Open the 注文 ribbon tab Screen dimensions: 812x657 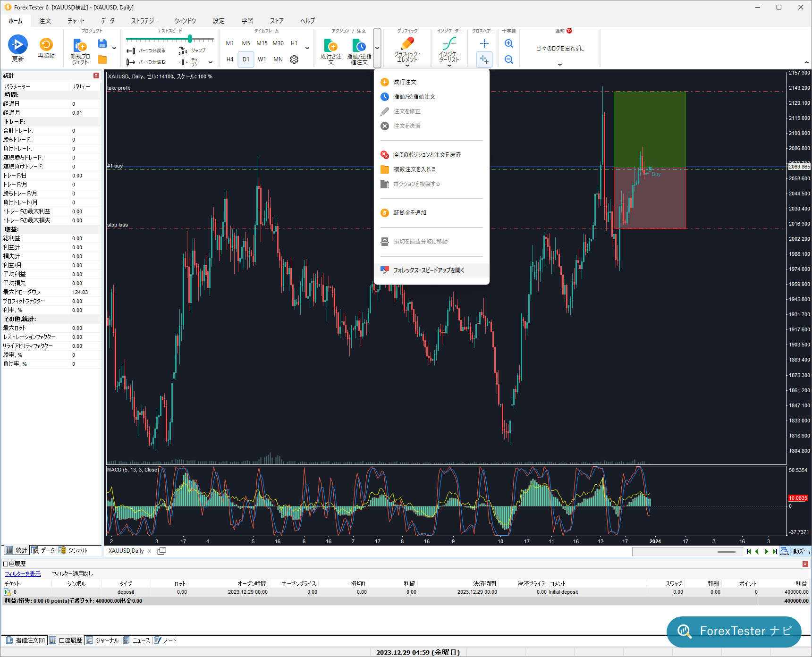[x=45, y=21]
